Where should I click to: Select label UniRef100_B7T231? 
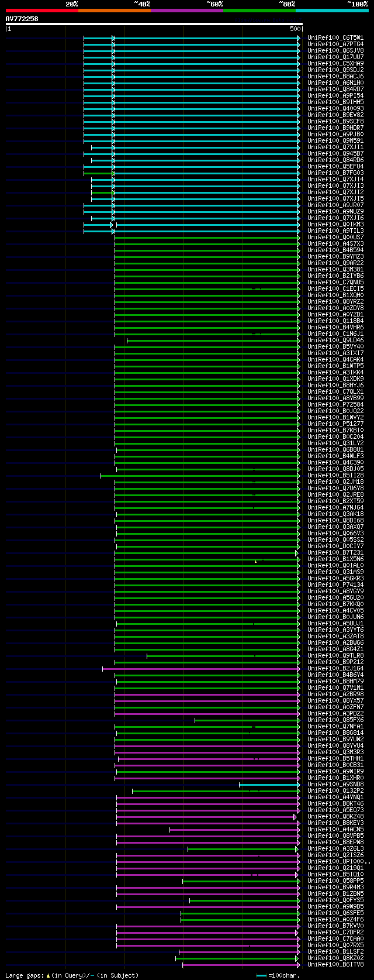[x=335, y=552]
